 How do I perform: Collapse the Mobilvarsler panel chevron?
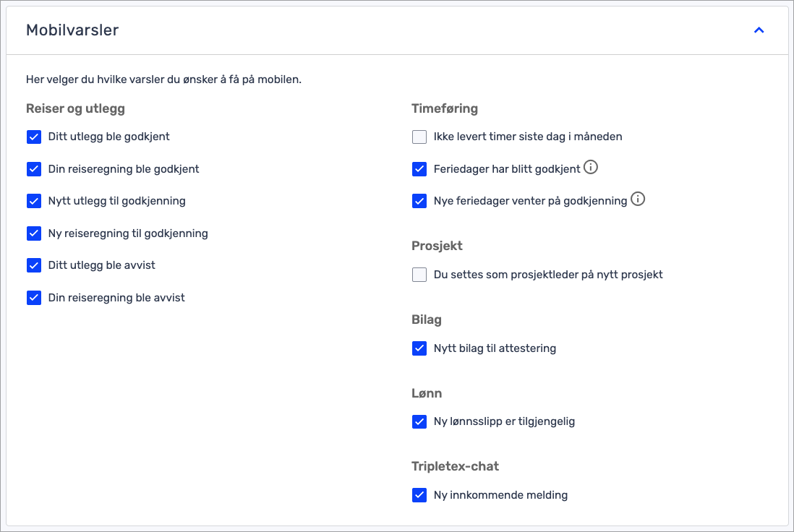click(759, 30)
